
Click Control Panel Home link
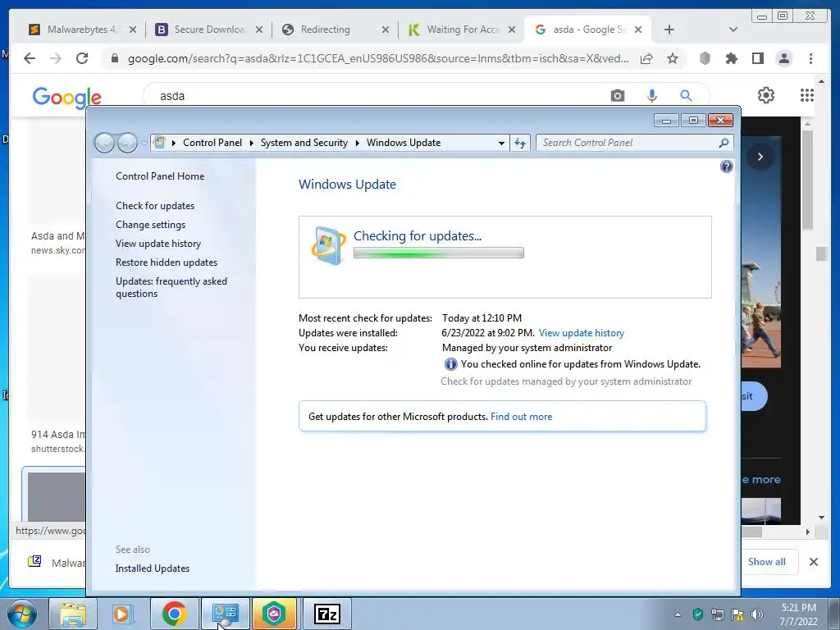pyautogui.click(x=160, y=176)
